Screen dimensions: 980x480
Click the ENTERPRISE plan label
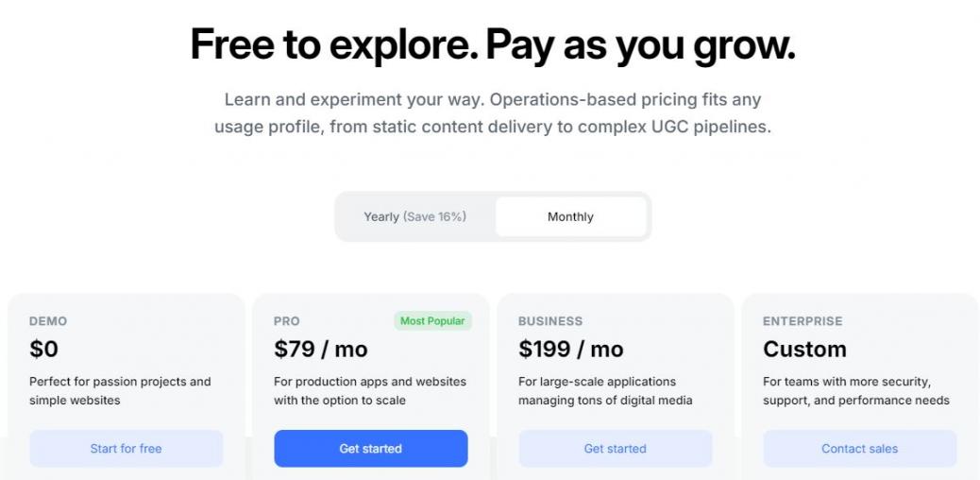803,321
